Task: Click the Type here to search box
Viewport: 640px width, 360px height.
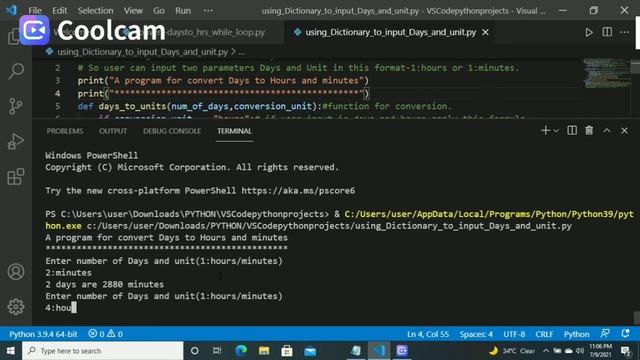Action: click(x=102, y=351)
